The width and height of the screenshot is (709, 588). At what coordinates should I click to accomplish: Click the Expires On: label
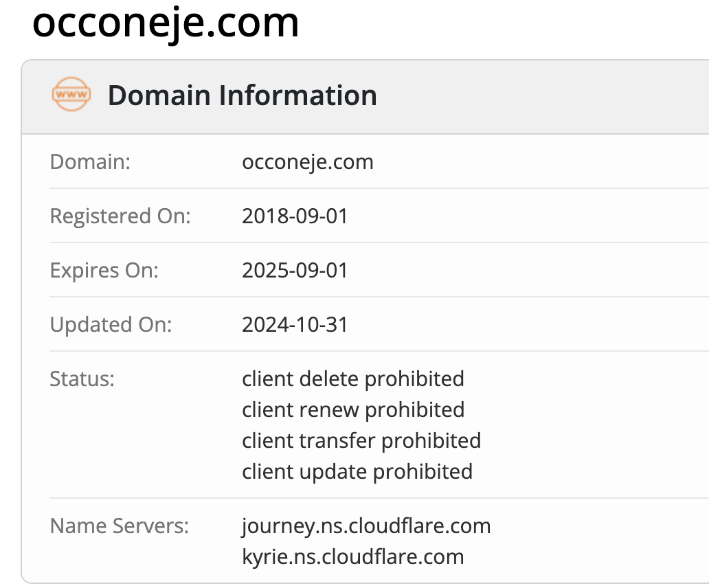tap(104, 270)
